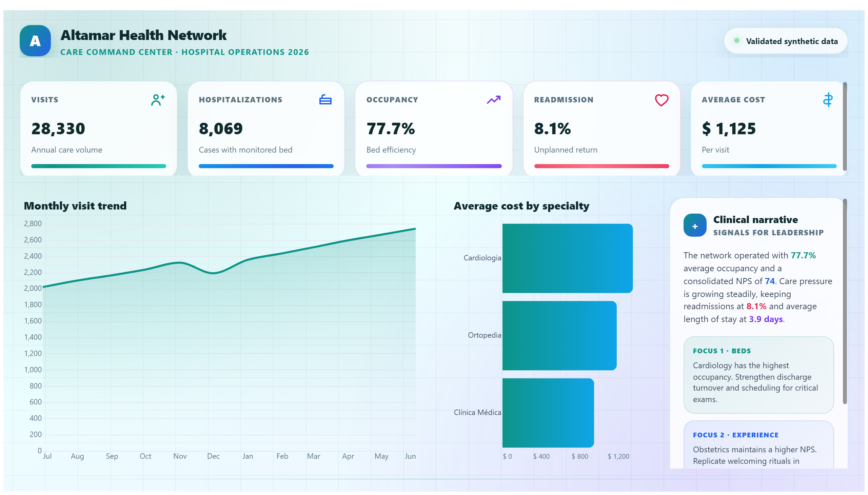Click the Jun label on trend chart

coord(410,456)
